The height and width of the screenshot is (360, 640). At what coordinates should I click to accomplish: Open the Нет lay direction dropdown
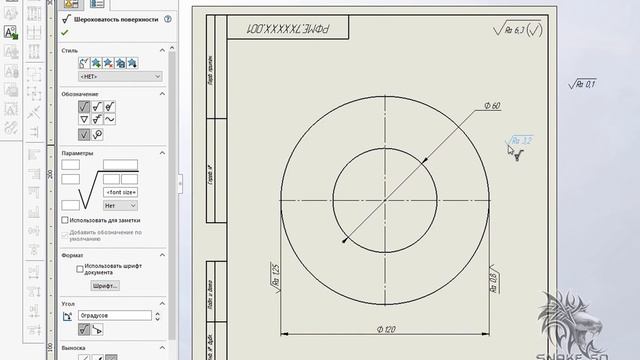coord(120,206)
